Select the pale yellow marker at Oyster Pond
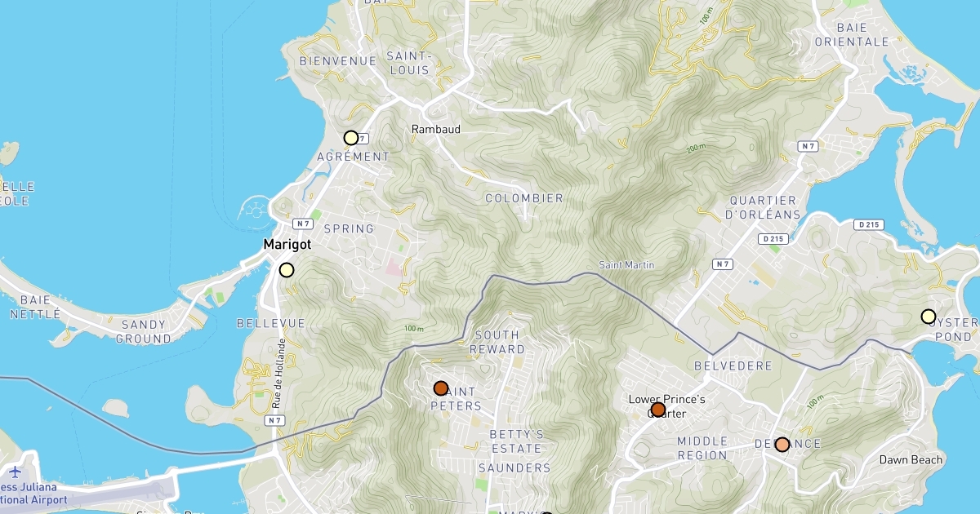 point(928,317)
